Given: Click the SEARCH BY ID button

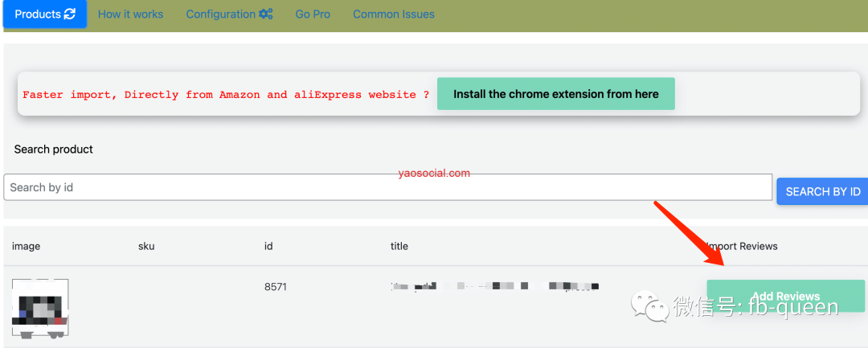Looking at the screenshot, I should (x=823, y=191).
